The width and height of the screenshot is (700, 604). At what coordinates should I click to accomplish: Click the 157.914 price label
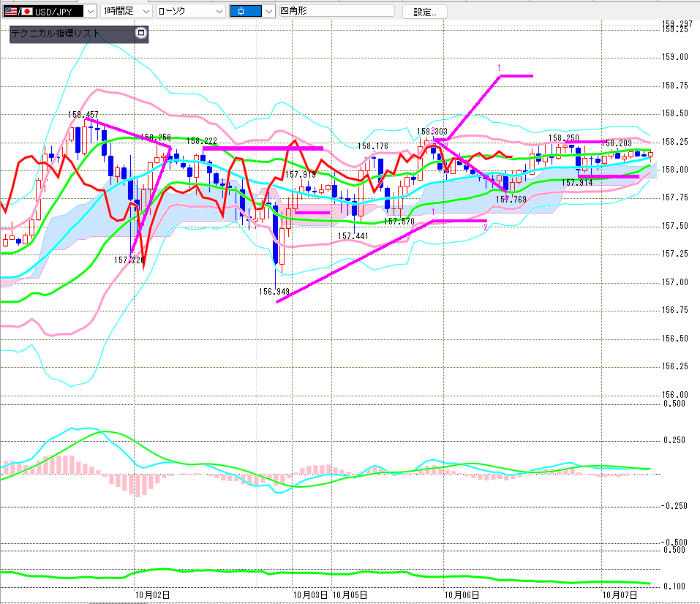tap(577, 183)
